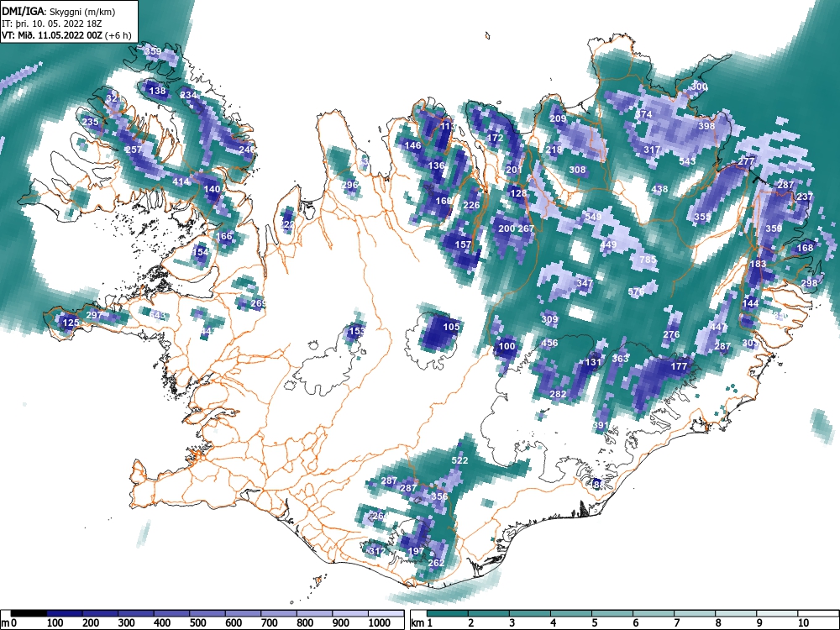The image size is (840, 630).
Task: Click the 456 visibility value
Action: (549, 343)
